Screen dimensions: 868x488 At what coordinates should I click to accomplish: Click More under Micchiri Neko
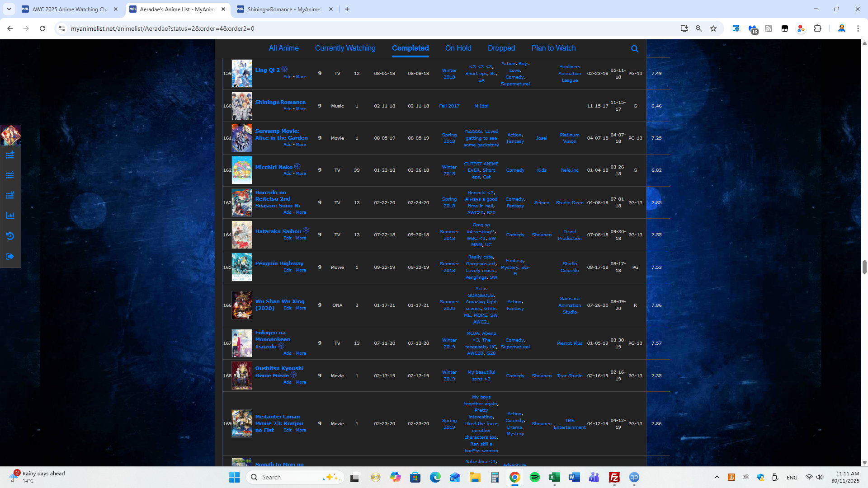click(x=301, y=174)
